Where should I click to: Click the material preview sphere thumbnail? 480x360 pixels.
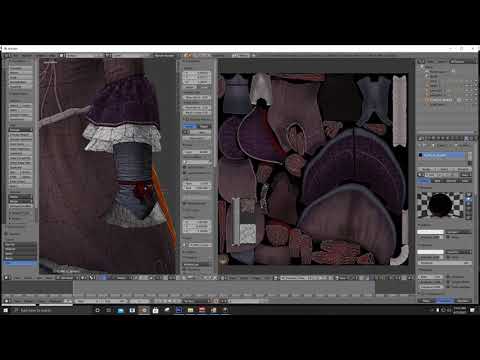(x=441, y=205)
